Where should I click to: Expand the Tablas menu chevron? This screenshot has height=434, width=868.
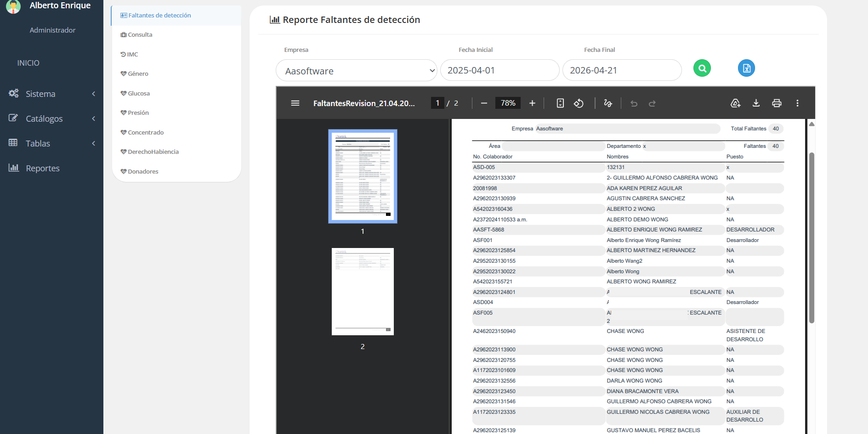coord(94,143)
